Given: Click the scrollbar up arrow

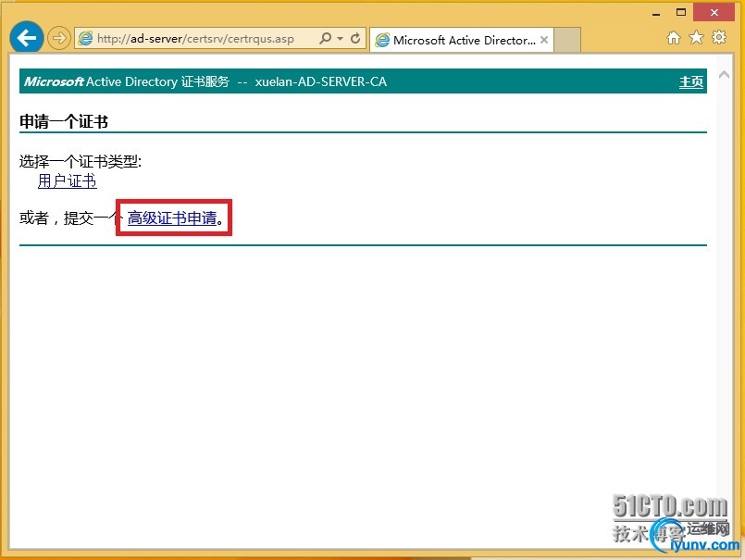Looking at the screenshot, I should 724,75.
